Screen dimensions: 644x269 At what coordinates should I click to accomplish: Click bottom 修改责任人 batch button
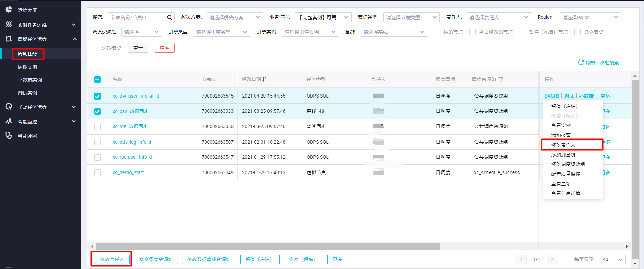click(112, 259)
